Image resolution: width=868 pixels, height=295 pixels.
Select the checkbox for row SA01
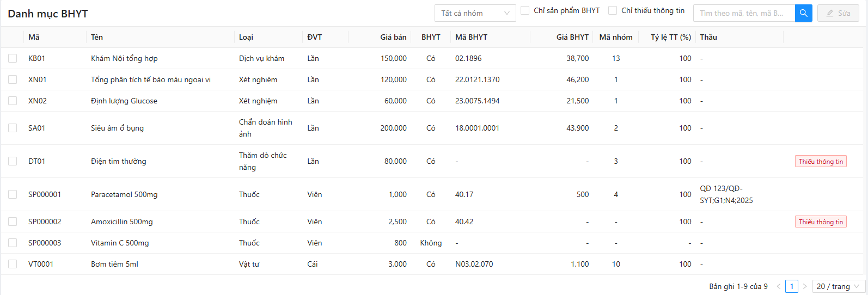pos(13,128)
